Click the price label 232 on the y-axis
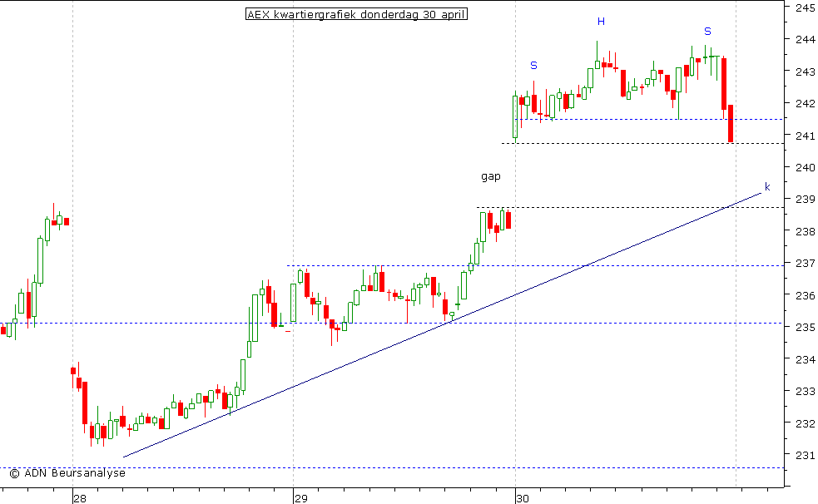818x504 pixels. point(806,423)
